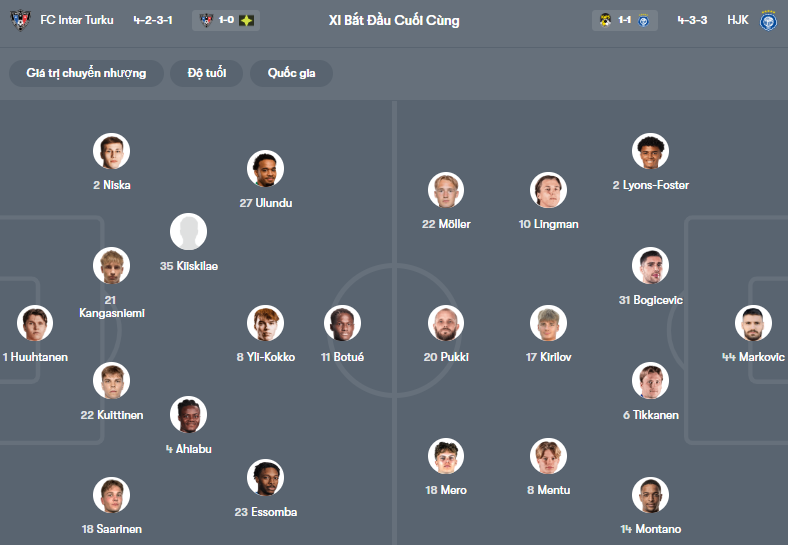Open Inter Turku's 1-0 last match result
Image resolution: width=788 pixels, height=545 pixels.
[226, 20]
